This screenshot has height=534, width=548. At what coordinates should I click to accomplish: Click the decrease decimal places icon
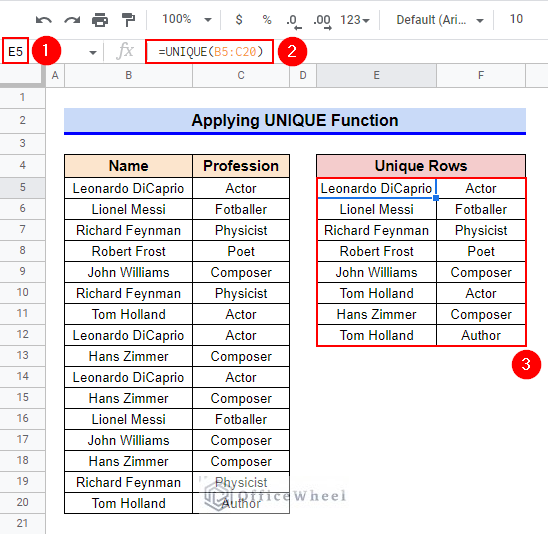point(293,21)
